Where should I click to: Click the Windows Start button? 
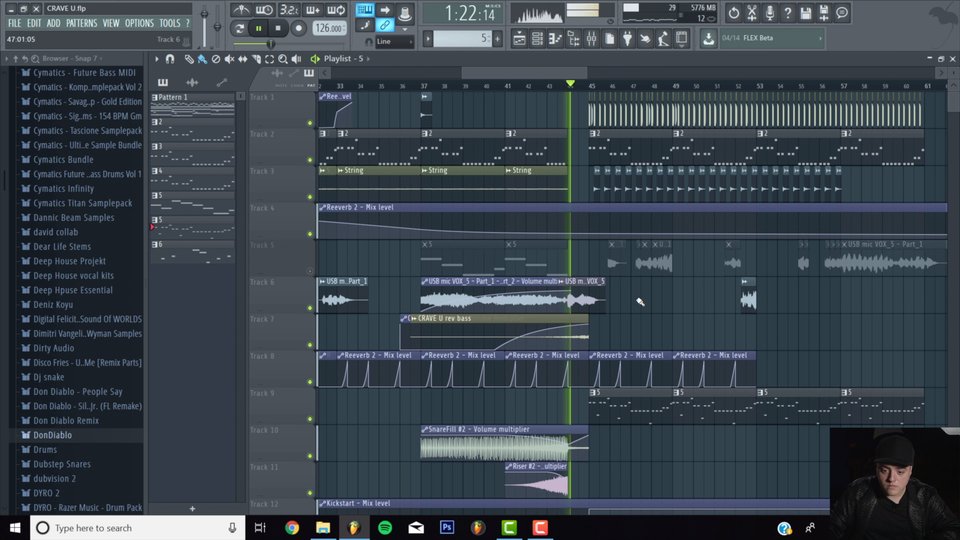15,527
